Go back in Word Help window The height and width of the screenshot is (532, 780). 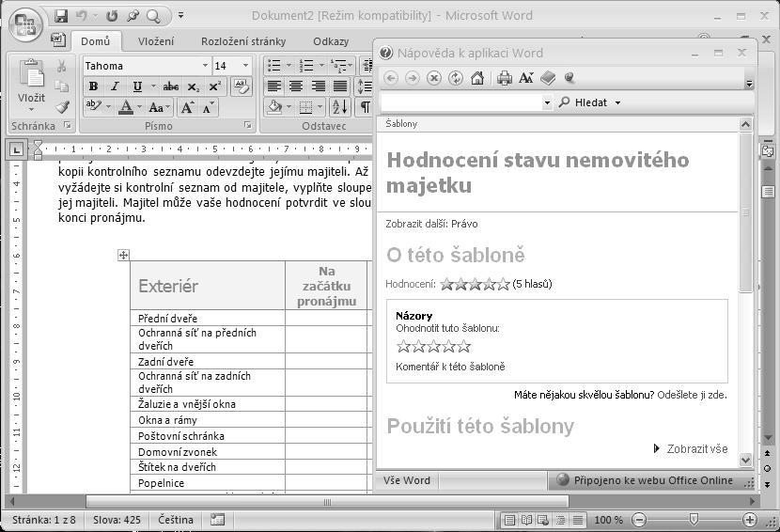tap(391, 78)
